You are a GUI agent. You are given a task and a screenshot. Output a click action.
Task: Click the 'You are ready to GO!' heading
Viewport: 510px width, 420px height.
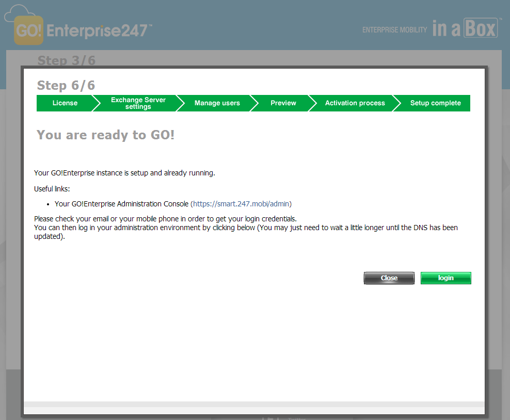(x=106, y=135)
